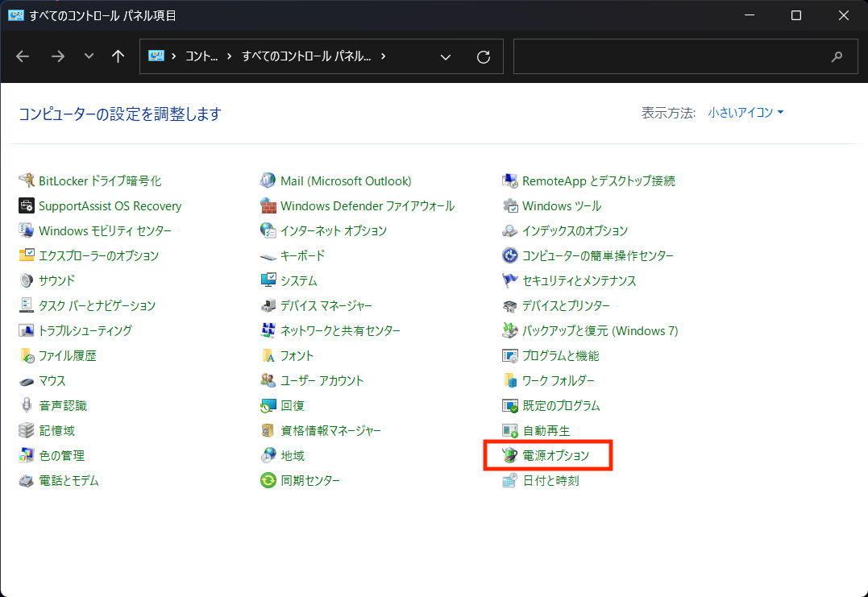The image size is (868, 597).
Task: Refresh the Control Panel view
Action: tap(484, 57)
